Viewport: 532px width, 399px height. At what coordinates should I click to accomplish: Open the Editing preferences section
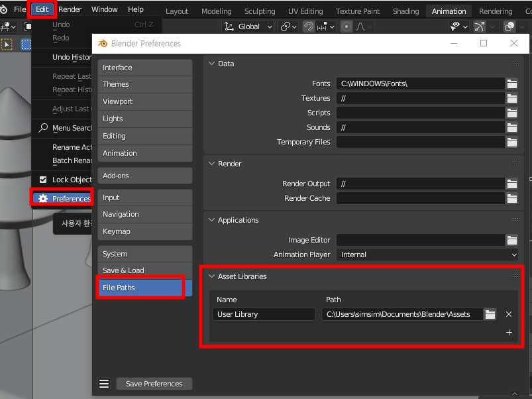tap(145, 136)
